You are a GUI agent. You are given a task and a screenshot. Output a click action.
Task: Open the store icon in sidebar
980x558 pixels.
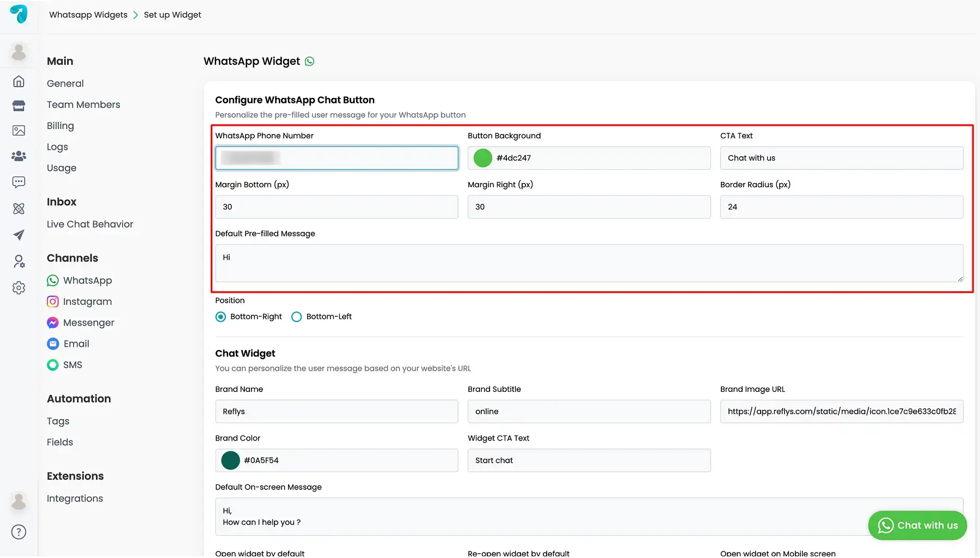[19, 106]
